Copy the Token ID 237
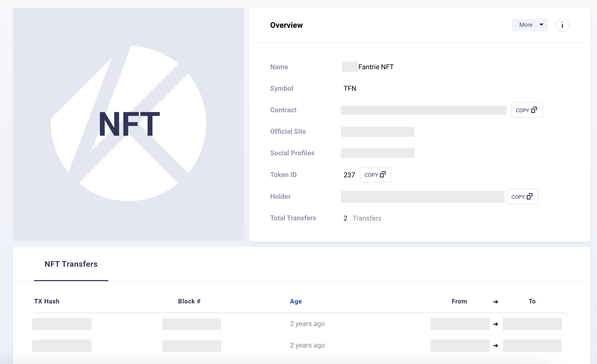Screen dimensions: 597x364 375,175
